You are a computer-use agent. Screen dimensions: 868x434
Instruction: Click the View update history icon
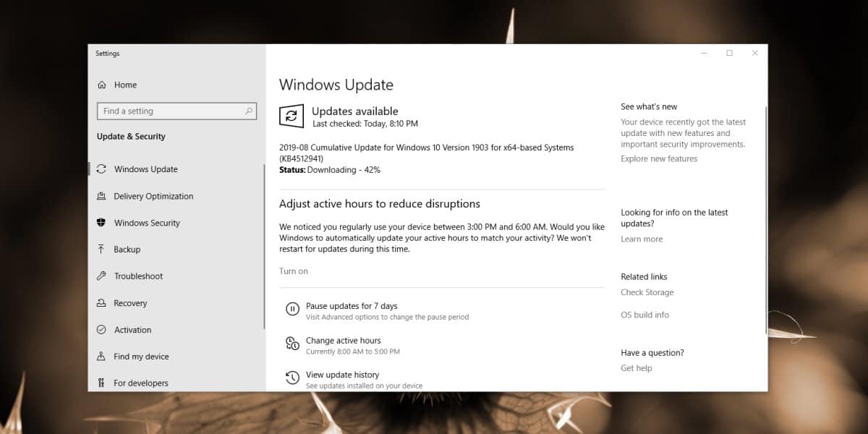292,378
